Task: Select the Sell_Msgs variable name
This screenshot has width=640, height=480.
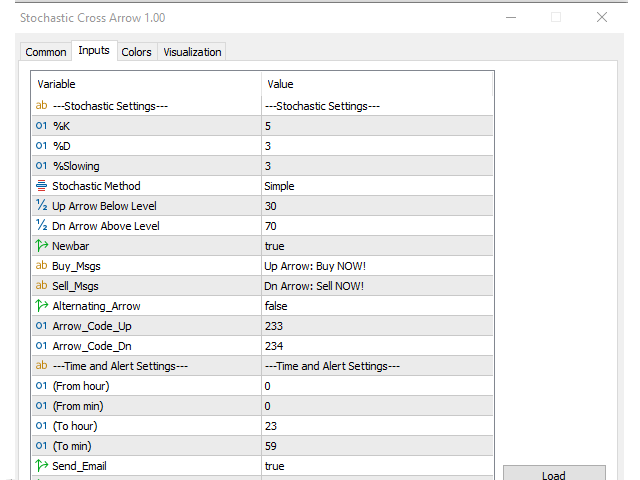Action: tap(76, 286)
